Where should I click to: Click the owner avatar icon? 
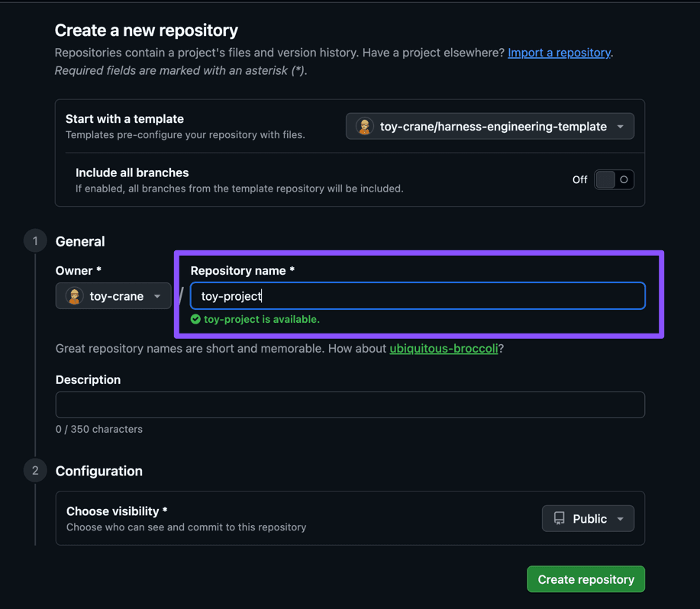click(75, 296)
